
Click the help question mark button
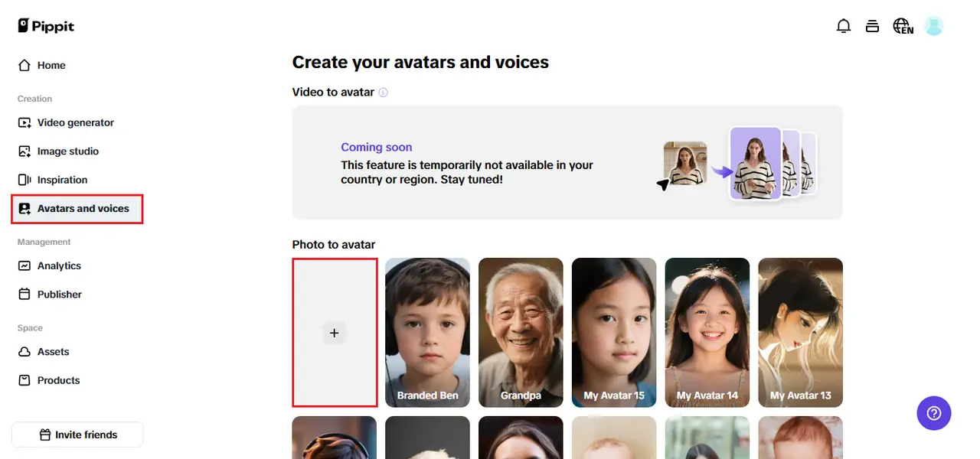tap(933, 413)
